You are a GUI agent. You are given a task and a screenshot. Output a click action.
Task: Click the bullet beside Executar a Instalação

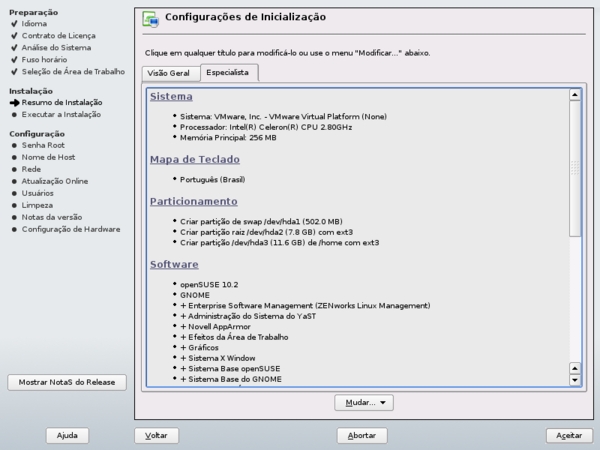click(14, 114)
